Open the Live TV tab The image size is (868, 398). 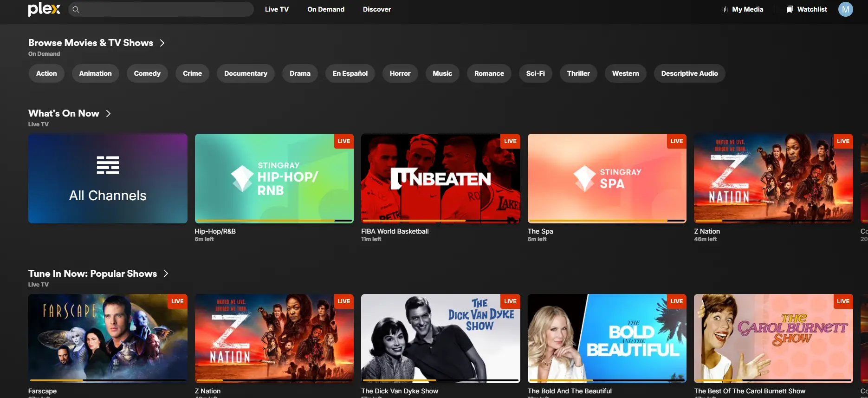click(x=277, y=9)
